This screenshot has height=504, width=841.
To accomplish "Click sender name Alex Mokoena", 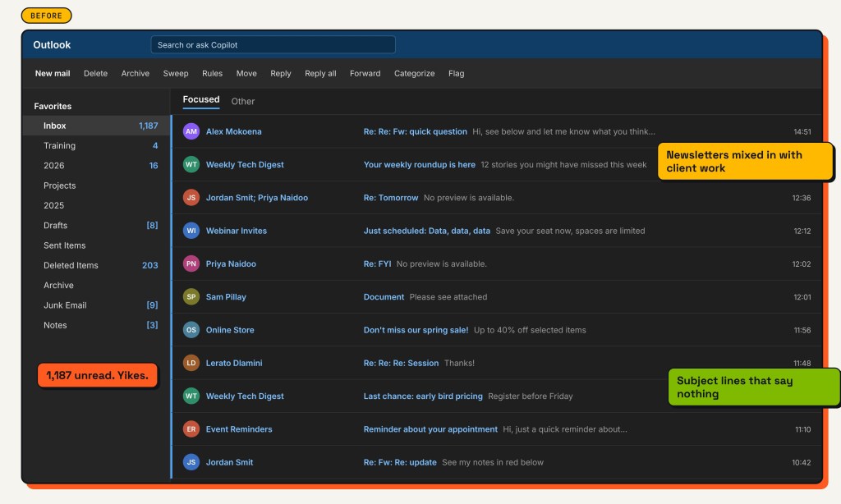I will coord(234,131).
